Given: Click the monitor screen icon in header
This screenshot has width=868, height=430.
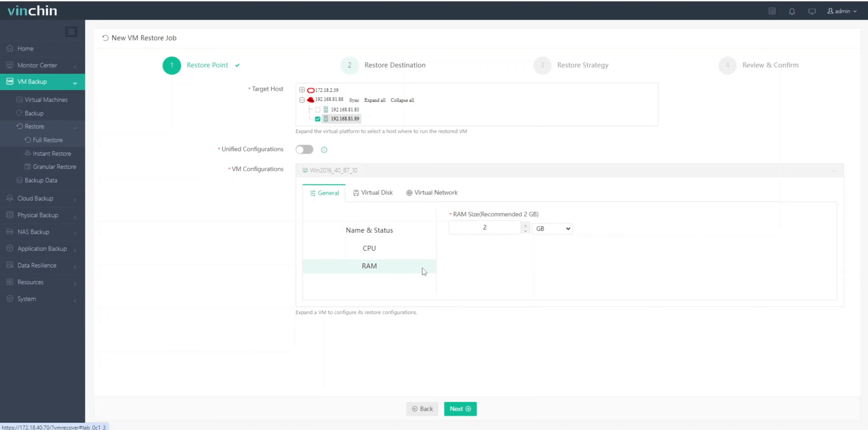Looking at the screenshot, I should click(x=812, y=11).
